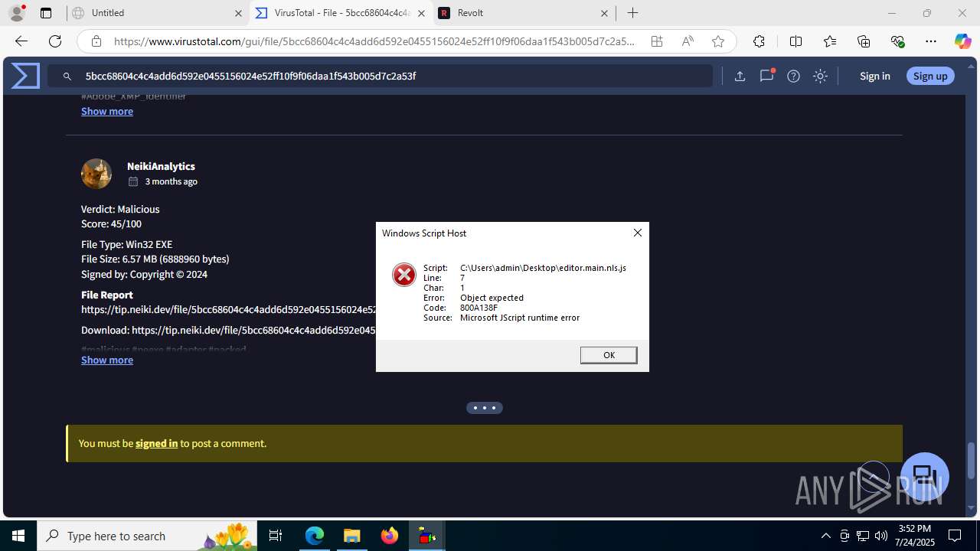Open Microsoft Edge from taskbar

(315, 536)
